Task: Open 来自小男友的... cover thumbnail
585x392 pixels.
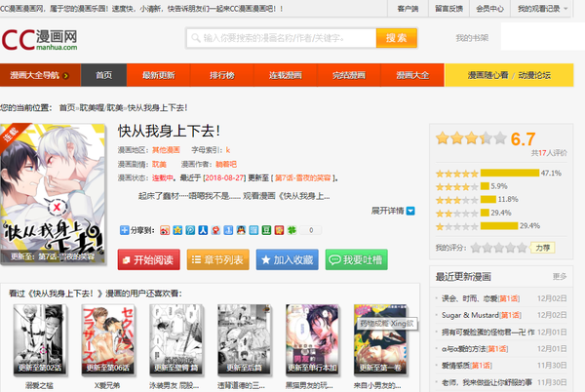Action: coord(380,339)
